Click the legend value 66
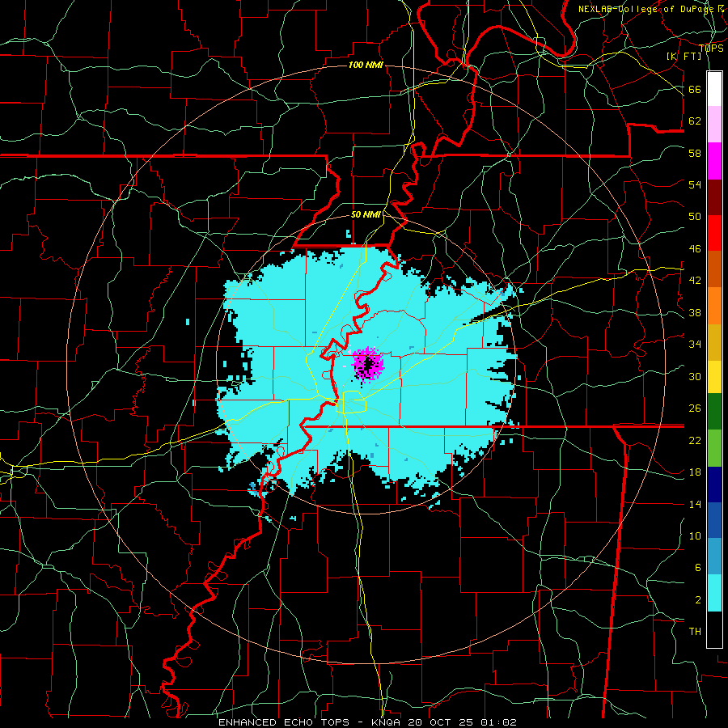 tap(695, 90)
